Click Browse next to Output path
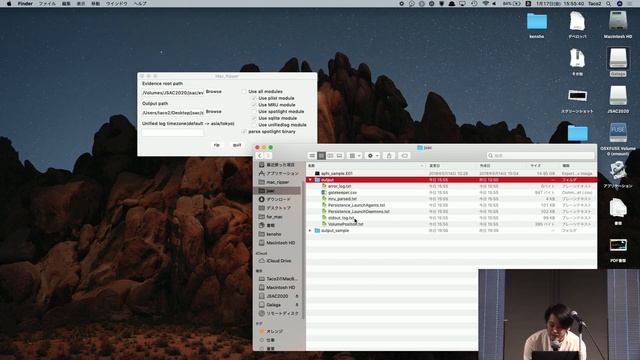Viewport: 640px width, 360px height. 214,111
